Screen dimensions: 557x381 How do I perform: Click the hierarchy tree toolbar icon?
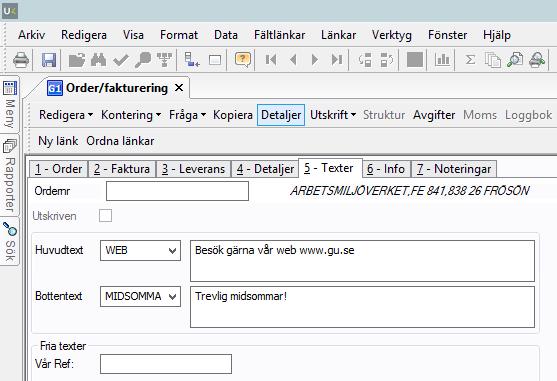164,60
